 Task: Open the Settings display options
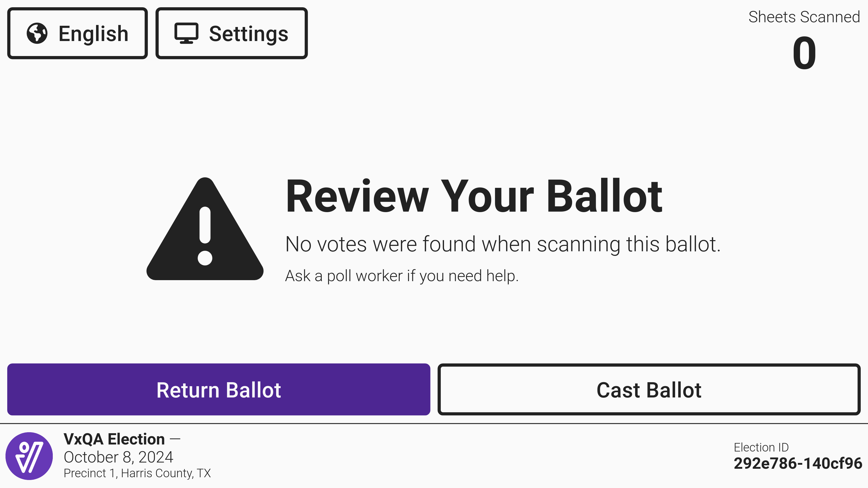(231, 33)
